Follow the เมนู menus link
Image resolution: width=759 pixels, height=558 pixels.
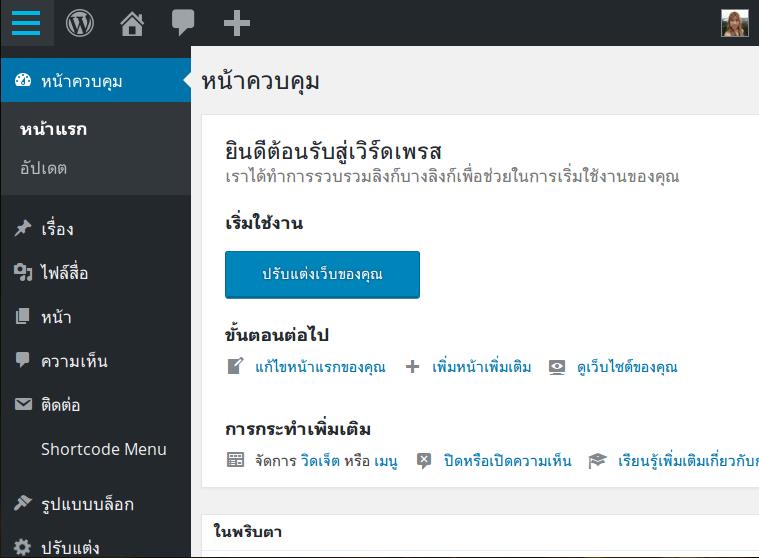coord(386,461)
